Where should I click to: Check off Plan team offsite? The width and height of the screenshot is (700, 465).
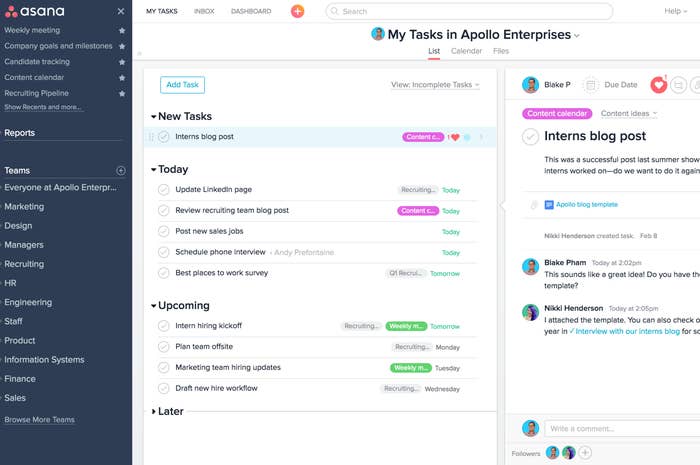point(163,347)
